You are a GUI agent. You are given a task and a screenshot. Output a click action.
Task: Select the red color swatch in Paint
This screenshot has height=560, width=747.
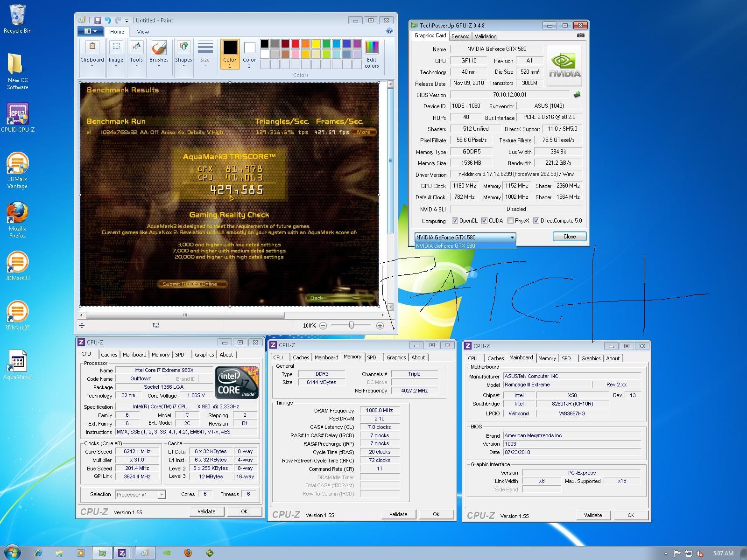(x=295, y=44)
